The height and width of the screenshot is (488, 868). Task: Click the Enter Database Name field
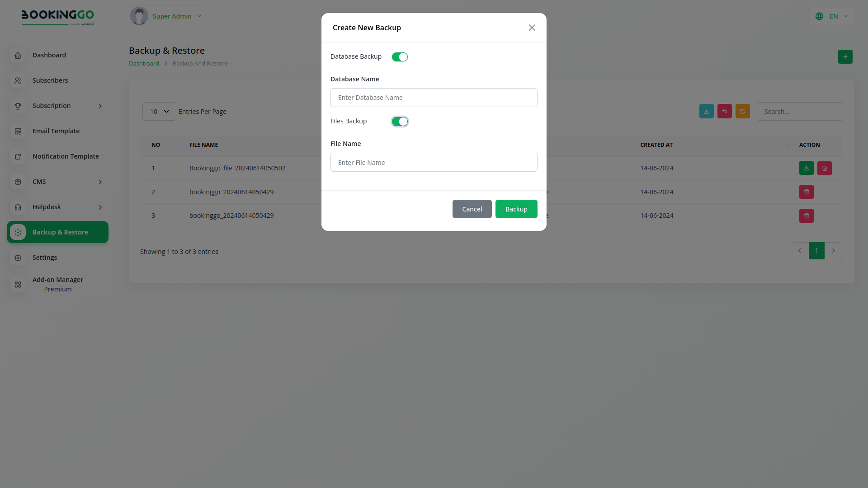pos(434,98)
